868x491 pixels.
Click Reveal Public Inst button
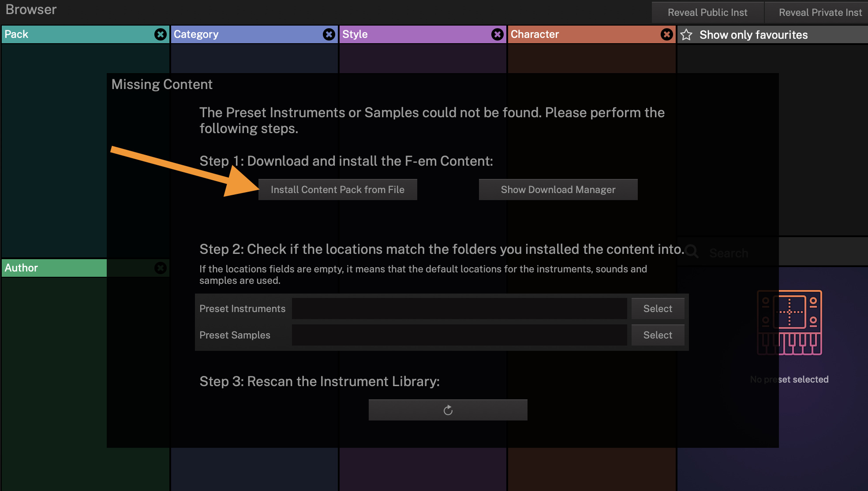(x=707, y=12)
